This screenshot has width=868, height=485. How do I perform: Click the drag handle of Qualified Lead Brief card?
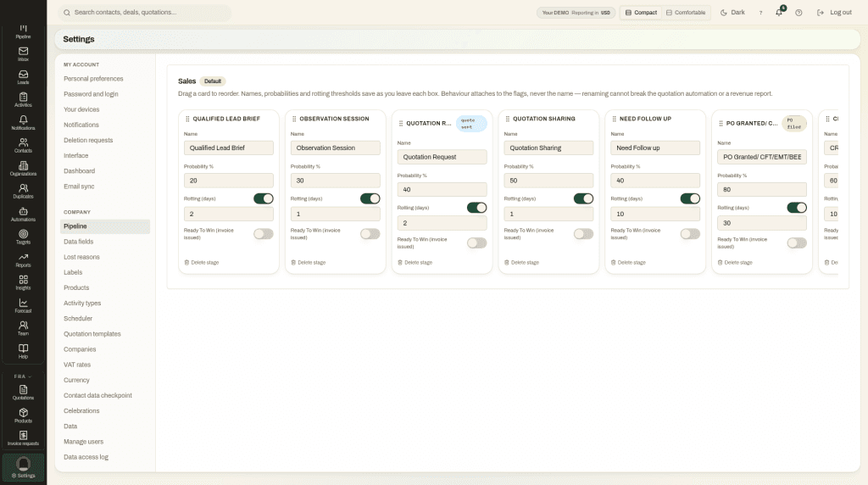(x=187, y=119)
